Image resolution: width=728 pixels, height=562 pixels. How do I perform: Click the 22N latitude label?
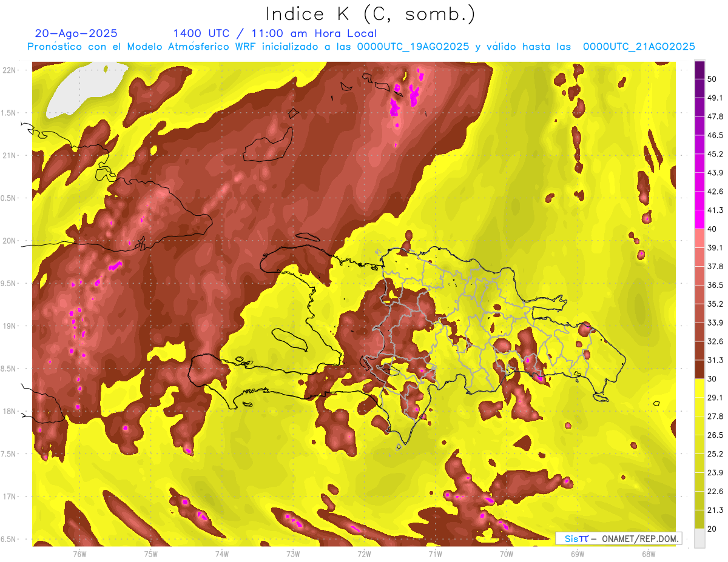(10, 70)
